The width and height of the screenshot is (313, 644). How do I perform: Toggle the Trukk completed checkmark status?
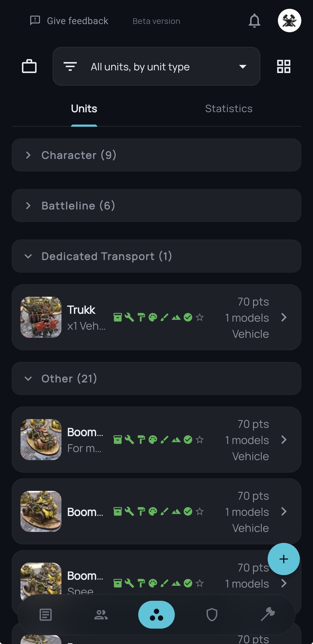(x=188, y=317)
